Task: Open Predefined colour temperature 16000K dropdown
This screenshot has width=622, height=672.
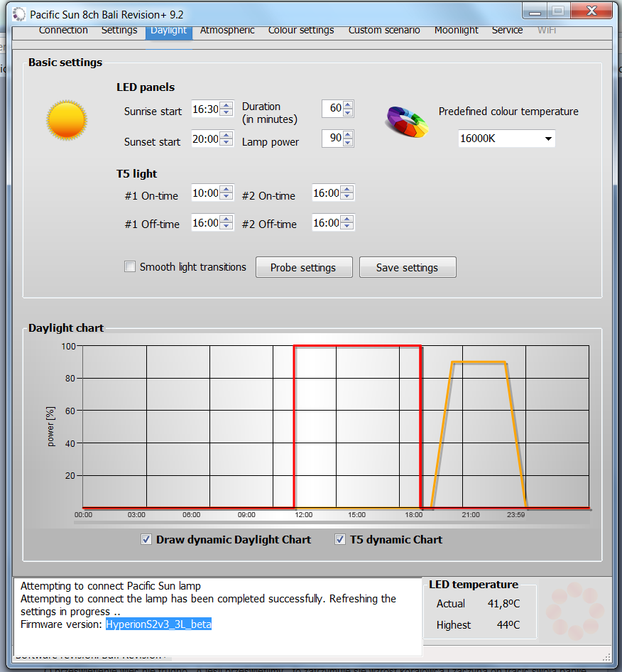Action: pos(506,139)
